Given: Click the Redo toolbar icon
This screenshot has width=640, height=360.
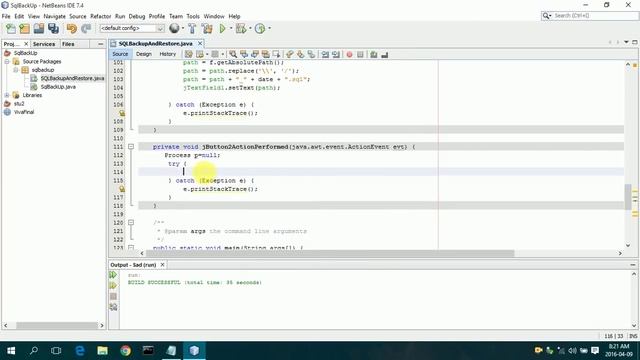Looking at the screenshot, I should (86, 28).
